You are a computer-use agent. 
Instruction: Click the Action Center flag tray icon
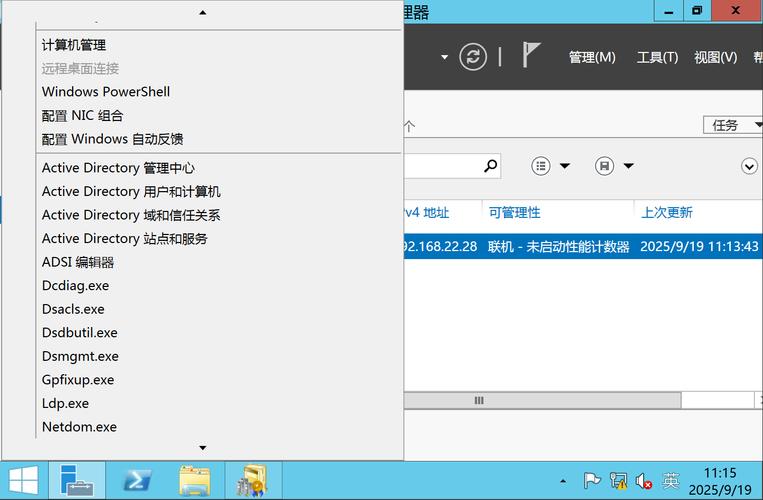[592, 481]
